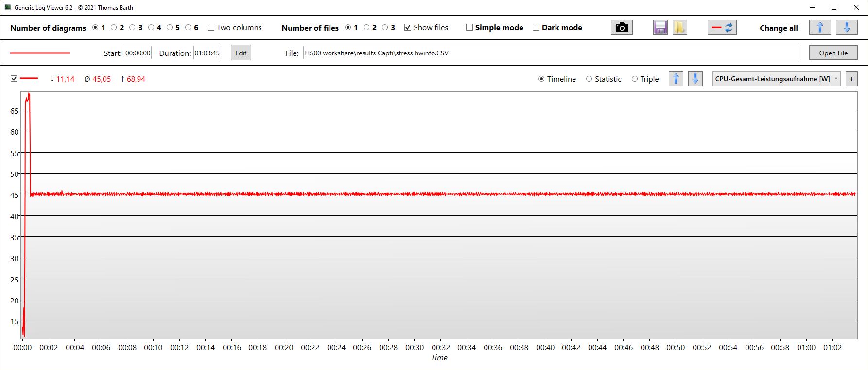This screenshot has width=868, height=370.
Task: Switch to the Triple view option
Action: coord(635,79)
